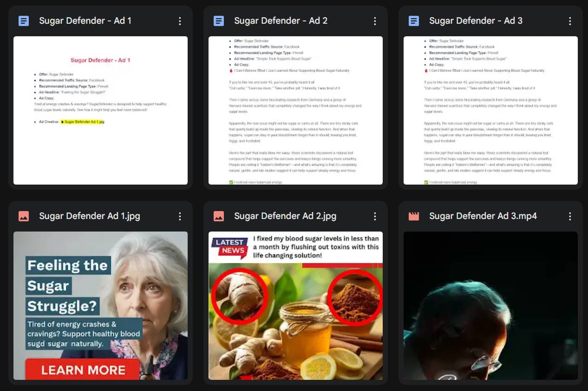Expand the options menu for document Sugar Defender - Ad 3
This screenshot has width=588, height=391.
(570, 21)
